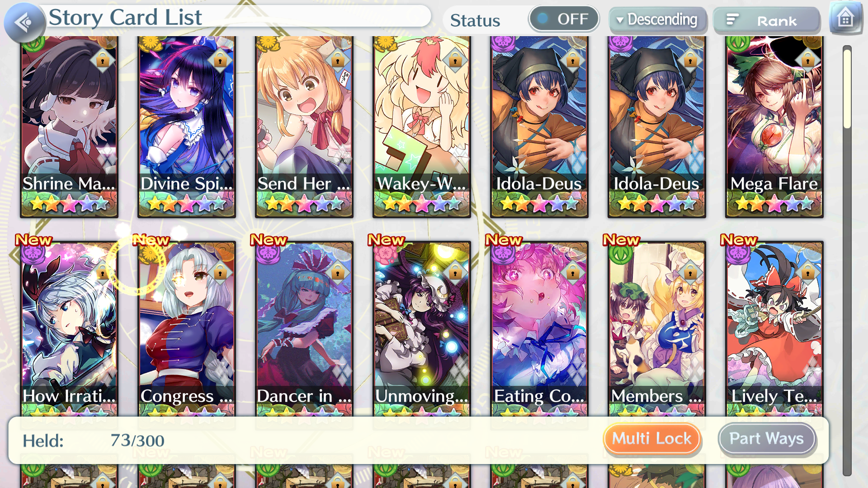Toggle lock icon on Eating Co... card
Viewport: 868px width, 488px height.
coord(573,272)
